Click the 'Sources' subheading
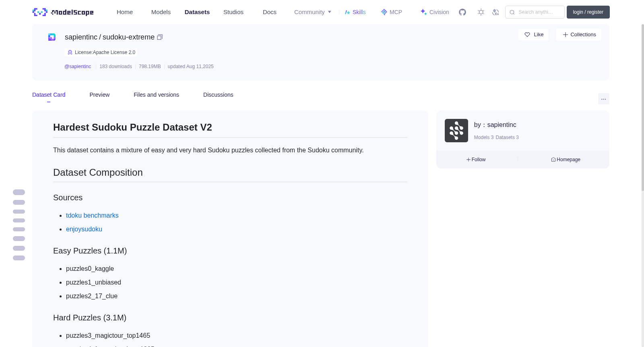The width and height of the screenshot is (644, 347). 68,197
